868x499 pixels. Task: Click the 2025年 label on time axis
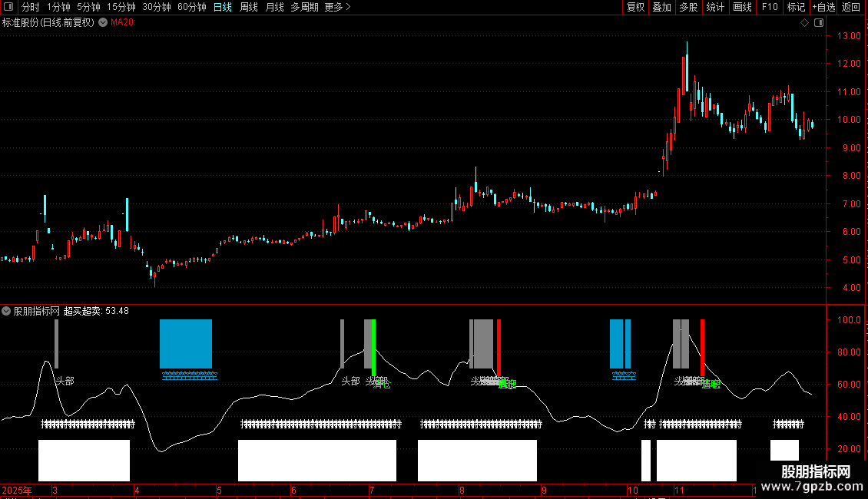click(x=17, y=490)
